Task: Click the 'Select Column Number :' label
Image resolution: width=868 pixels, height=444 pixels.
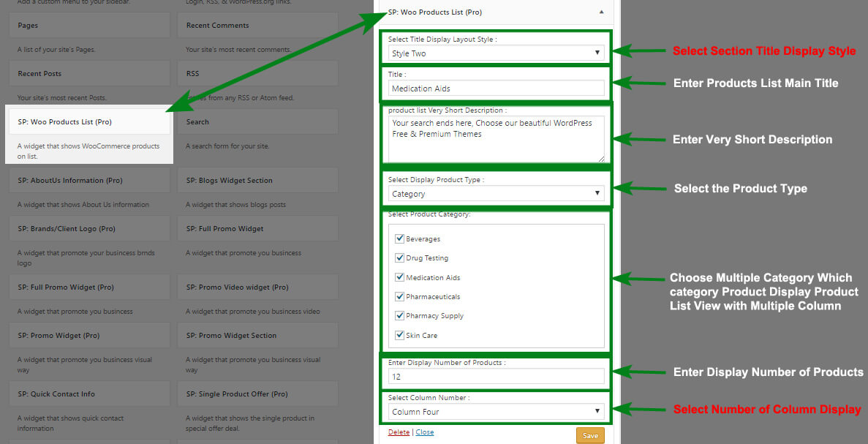Action: point(429,398)
